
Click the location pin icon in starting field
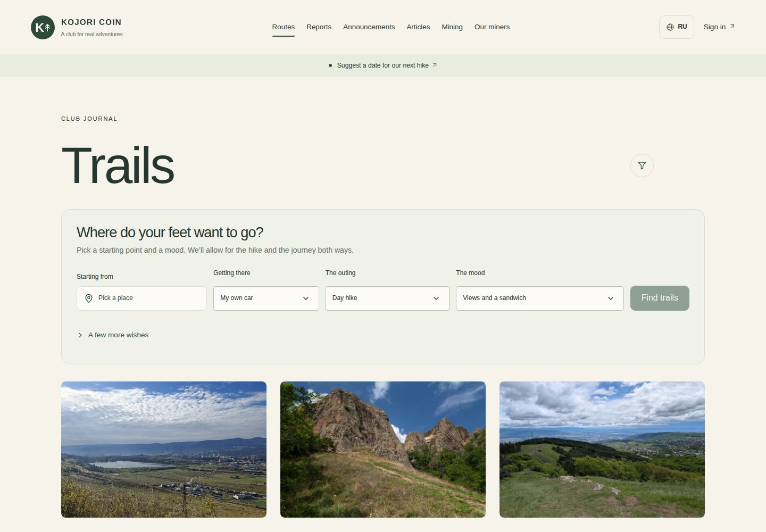pyautogui.click(x=89, y=298)
